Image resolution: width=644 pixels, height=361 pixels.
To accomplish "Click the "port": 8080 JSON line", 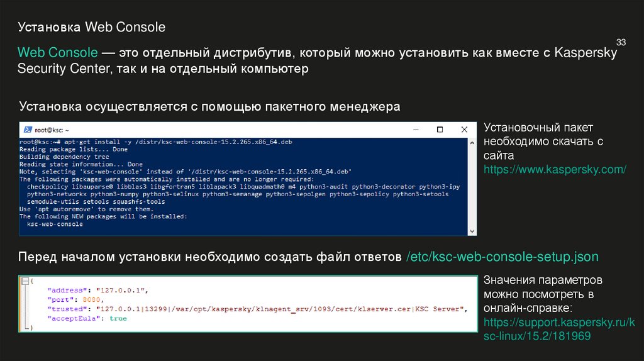I will point(75,300).
